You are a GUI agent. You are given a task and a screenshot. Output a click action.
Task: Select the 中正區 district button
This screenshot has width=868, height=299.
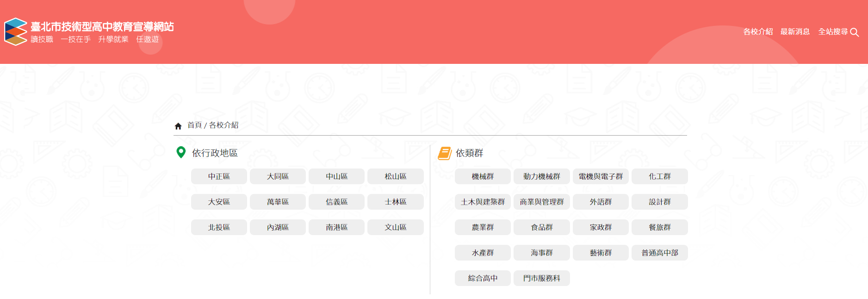(219, 176)
